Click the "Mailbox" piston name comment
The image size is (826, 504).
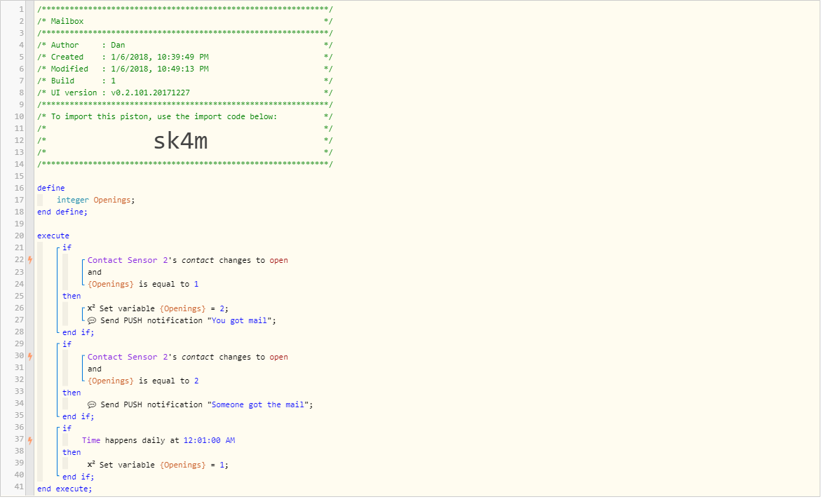[67, 21]
